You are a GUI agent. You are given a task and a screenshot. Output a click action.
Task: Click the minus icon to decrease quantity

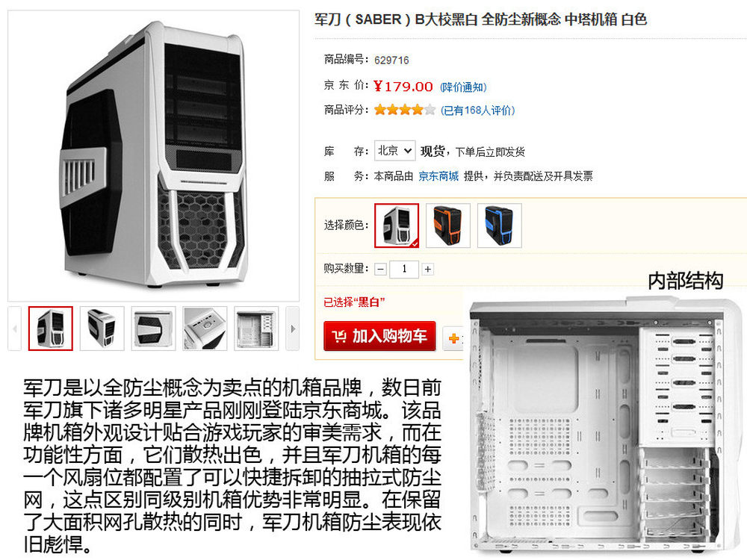(x=380, y=269)
